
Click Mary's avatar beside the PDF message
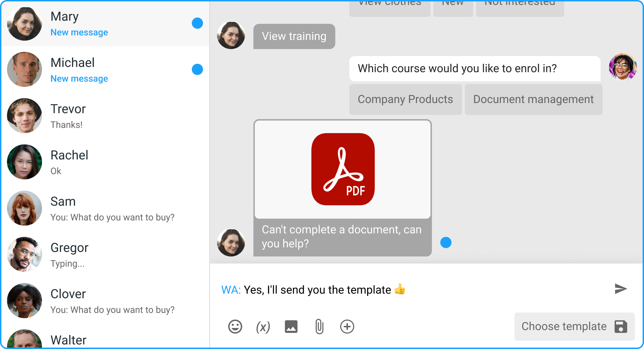231,242
